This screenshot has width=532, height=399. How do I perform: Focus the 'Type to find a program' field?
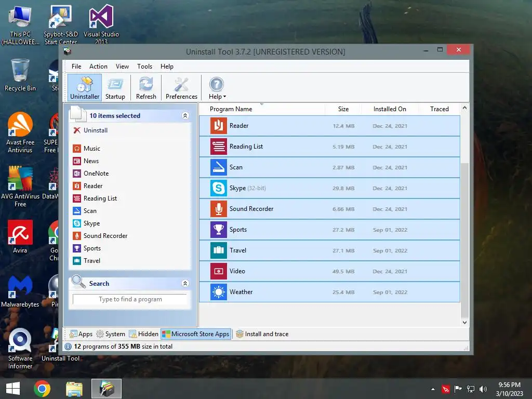tap(130, 299)
